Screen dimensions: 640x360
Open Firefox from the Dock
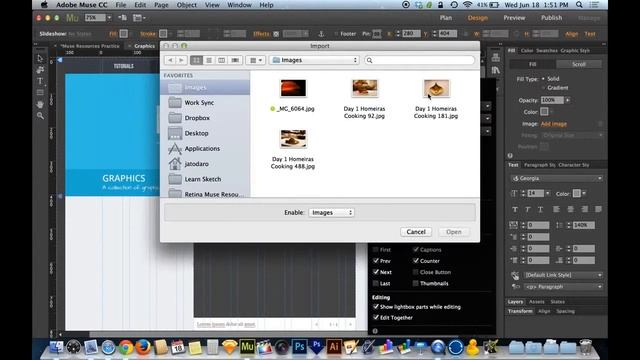pyautogui.click(x=143, y=347)
